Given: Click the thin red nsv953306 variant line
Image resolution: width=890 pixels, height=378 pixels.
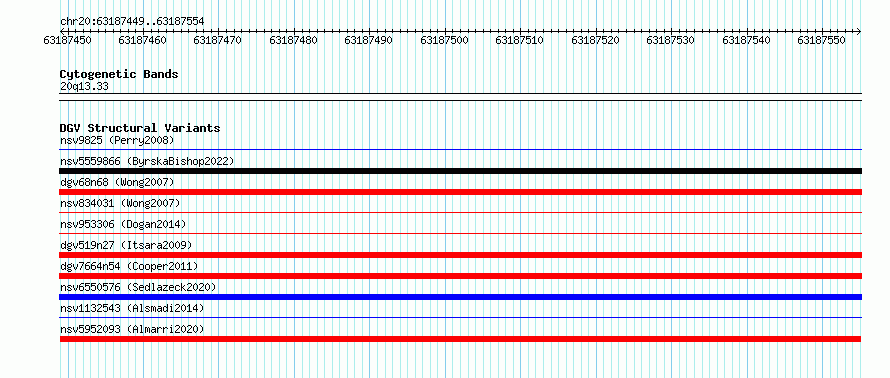Looking at the screenshot, I should [x=460, y=234].
